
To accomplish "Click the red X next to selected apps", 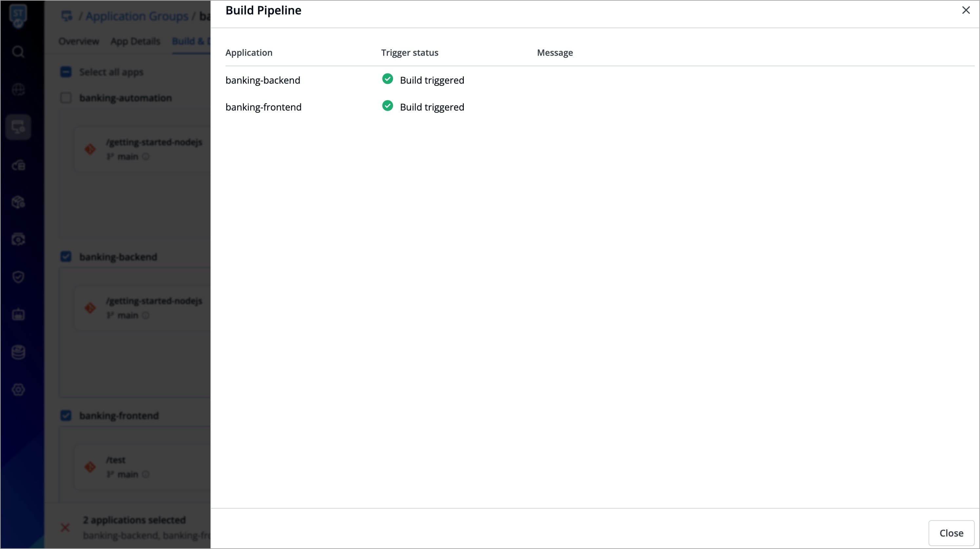I will click(65, 527).
